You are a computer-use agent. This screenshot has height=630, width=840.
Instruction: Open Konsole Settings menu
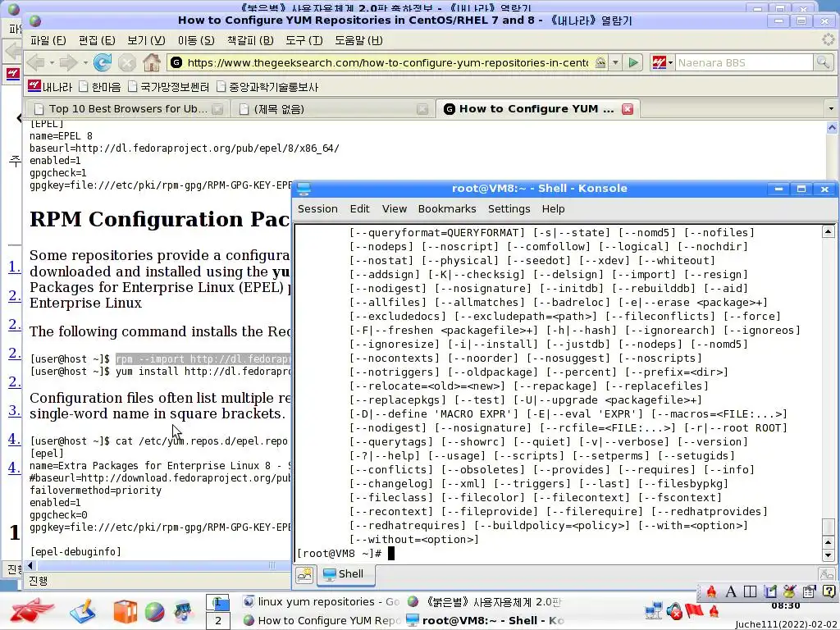pos(509,209)
